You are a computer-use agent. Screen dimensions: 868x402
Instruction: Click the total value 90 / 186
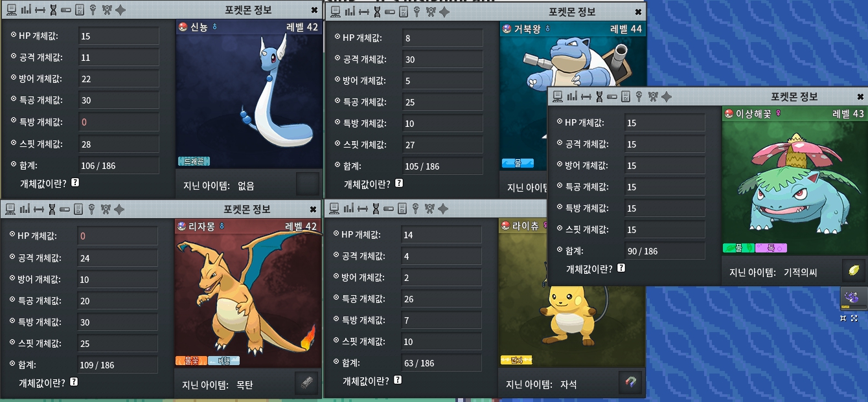[x=665, y=251]
